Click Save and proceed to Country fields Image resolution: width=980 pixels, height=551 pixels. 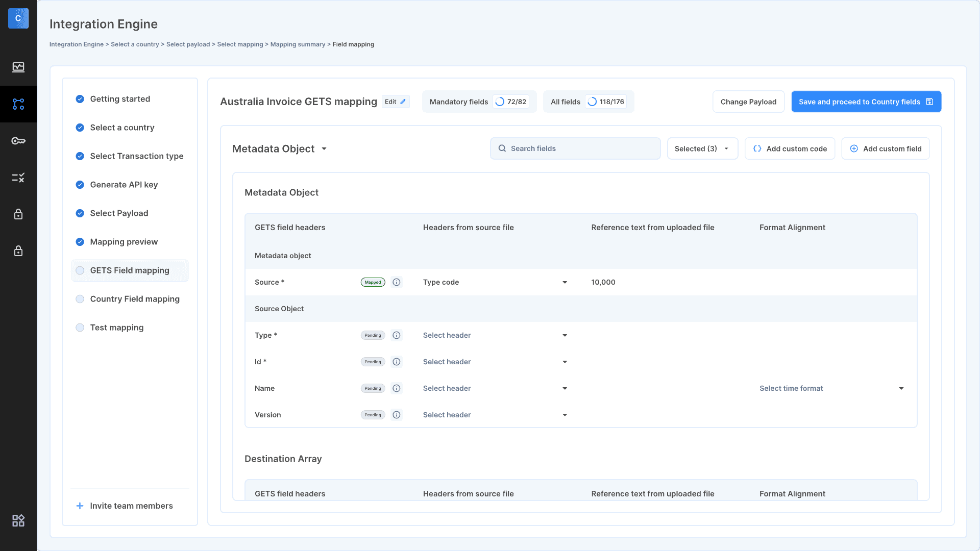(866, 102)
